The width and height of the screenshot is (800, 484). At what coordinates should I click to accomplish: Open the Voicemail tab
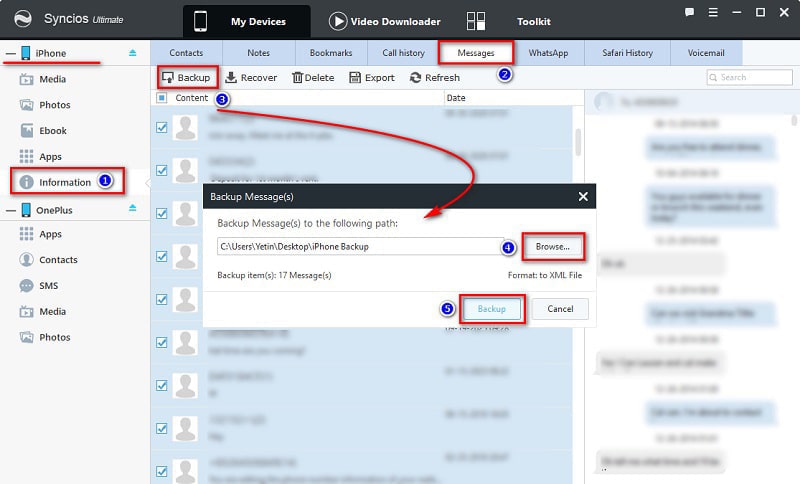click(x=706, y=53)
